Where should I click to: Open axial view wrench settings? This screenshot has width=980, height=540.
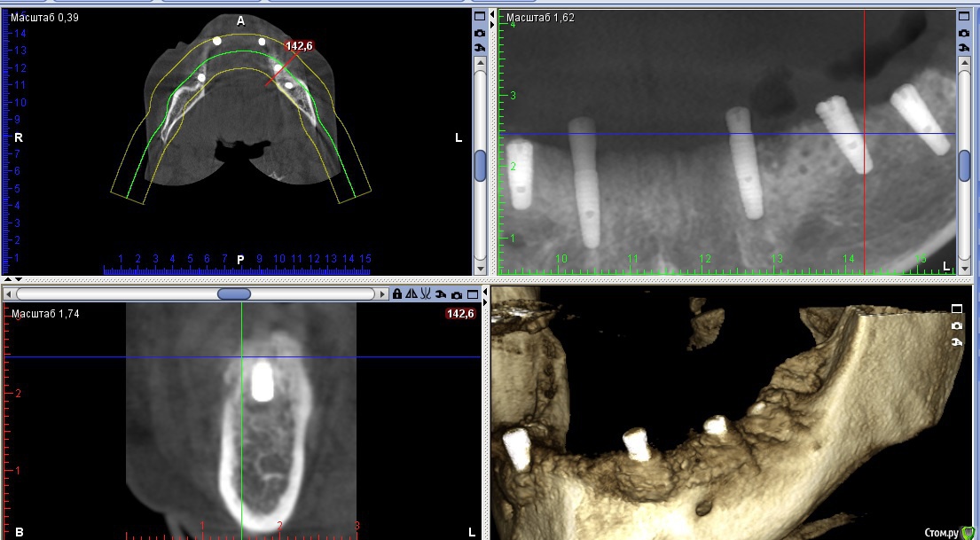point(480,47)
